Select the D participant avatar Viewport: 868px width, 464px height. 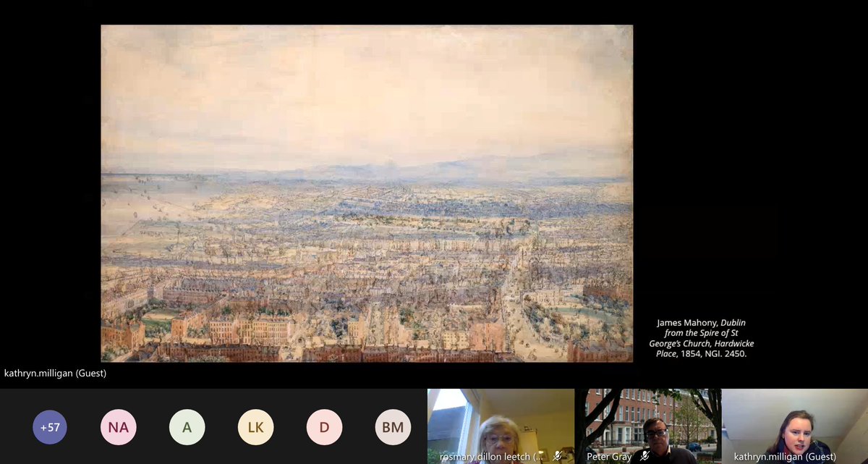323,427
